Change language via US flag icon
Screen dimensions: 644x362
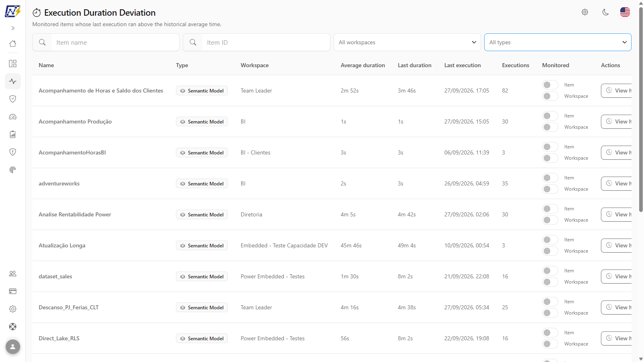625,12
